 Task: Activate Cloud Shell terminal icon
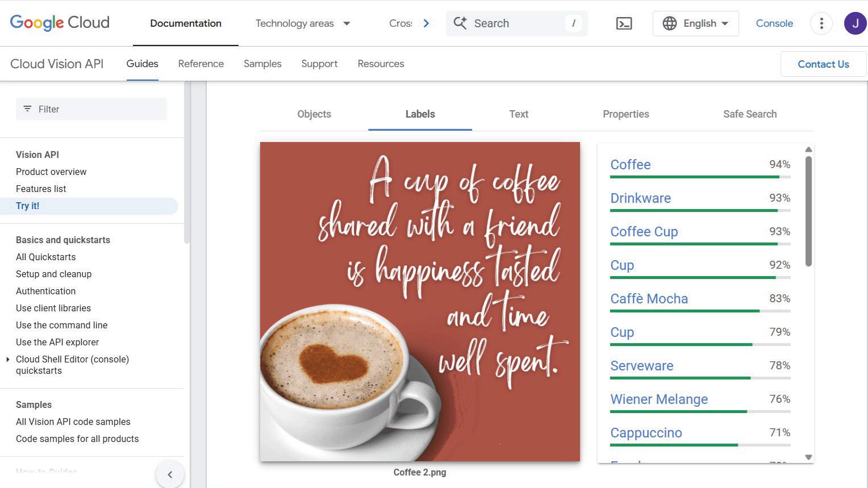[624, 23]
